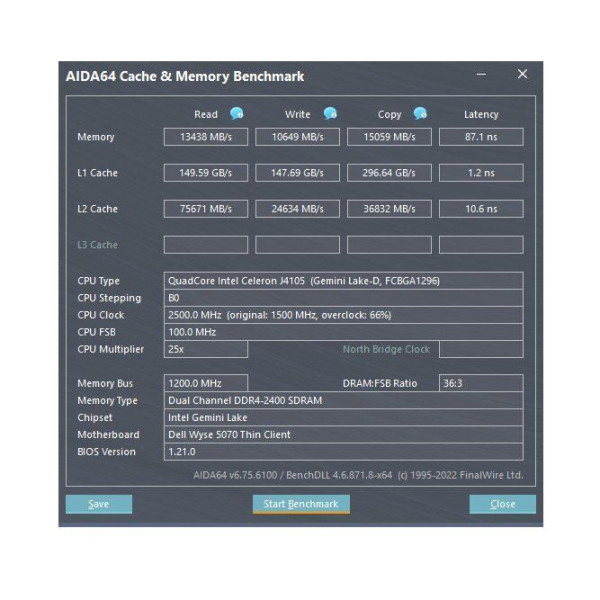Save the benchmark results
The height and width of the screenshot is (600, 600).
99,504
